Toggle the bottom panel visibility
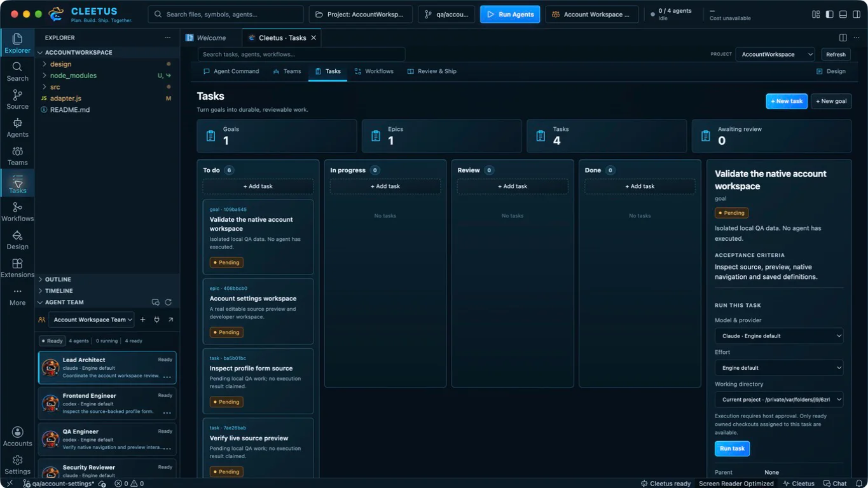 [843, 14]
